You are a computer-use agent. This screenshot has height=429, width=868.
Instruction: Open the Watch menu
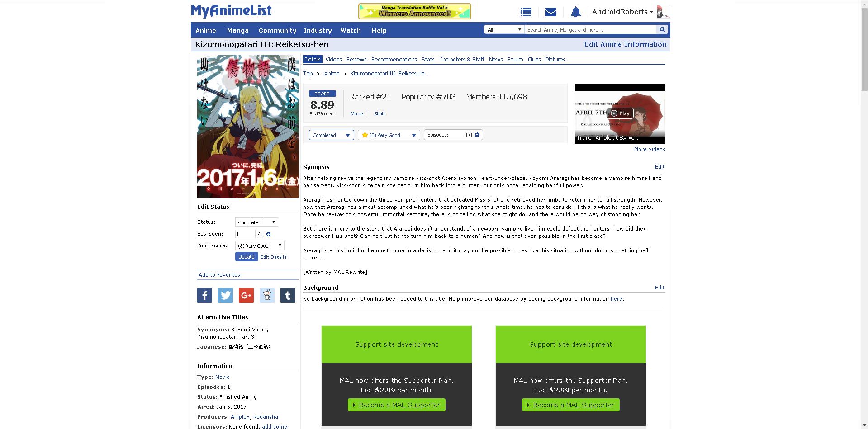click(351, 30)
